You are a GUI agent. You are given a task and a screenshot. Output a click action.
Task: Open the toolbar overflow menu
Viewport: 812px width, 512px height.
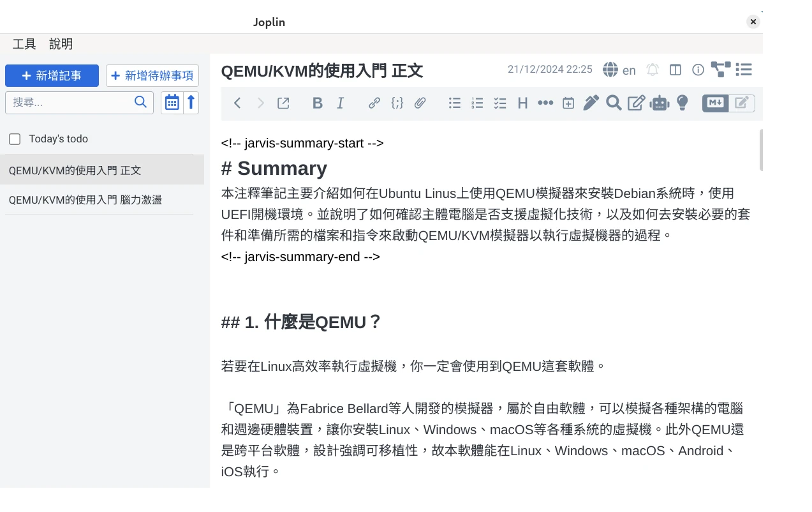pos(545,103)
